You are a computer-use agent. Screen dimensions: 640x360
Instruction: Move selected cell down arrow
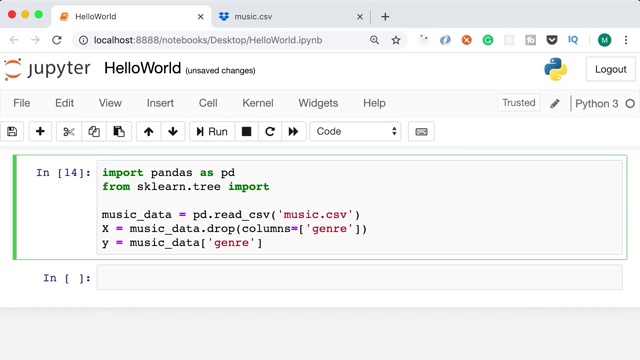(173, 131)
